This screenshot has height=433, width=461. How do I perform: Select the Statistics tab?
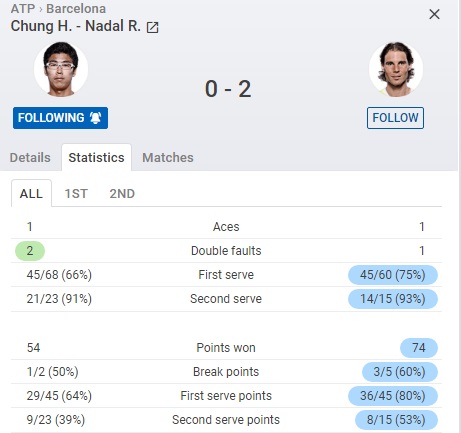pyautogui.click(x=96, y=157)
